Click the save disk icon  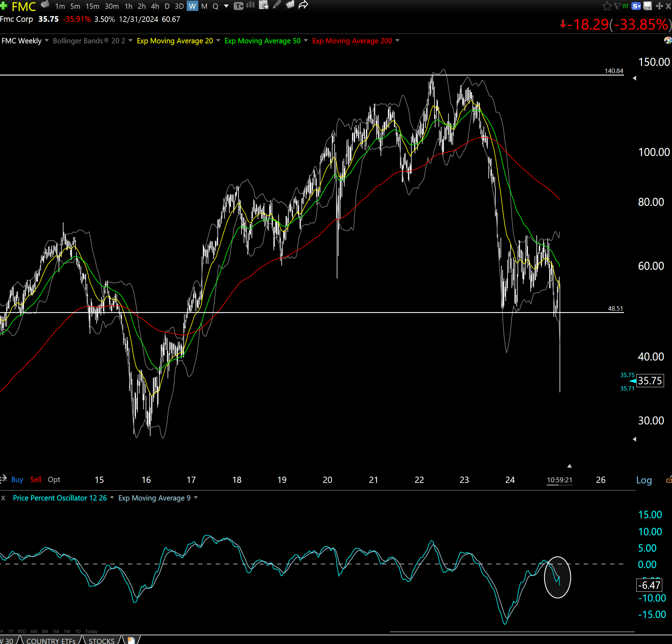tap(648, 6)
